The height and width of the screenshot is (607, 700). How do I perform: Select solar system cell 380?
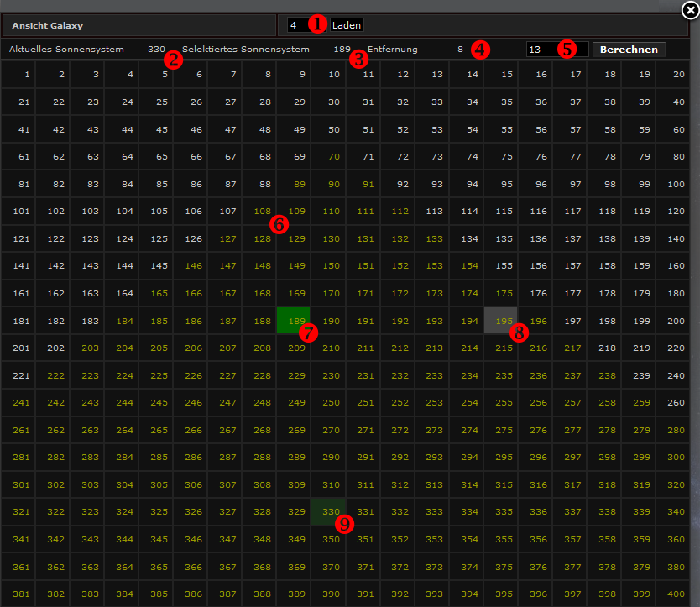[x=672, y=567]
